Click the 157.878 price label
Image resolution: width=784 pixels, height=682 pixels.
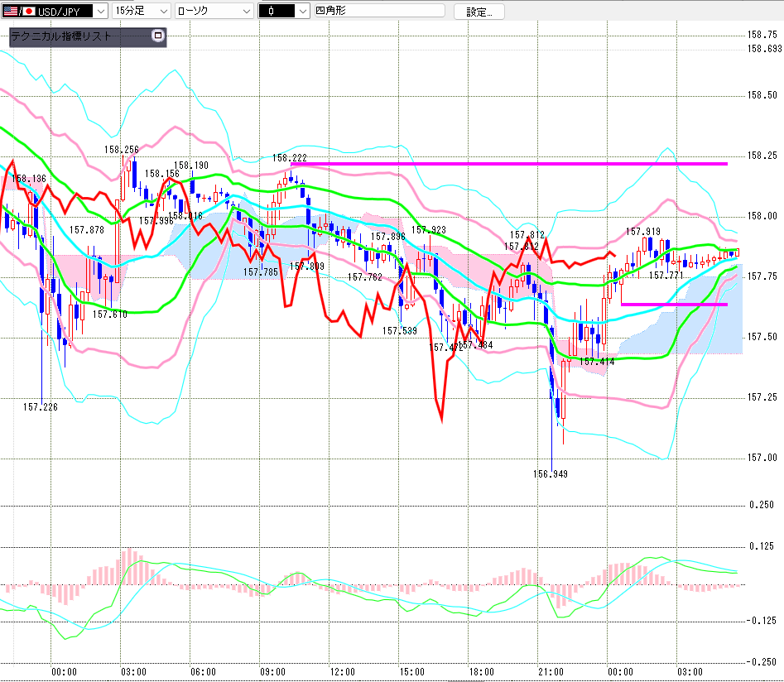(x=87, y=230)
